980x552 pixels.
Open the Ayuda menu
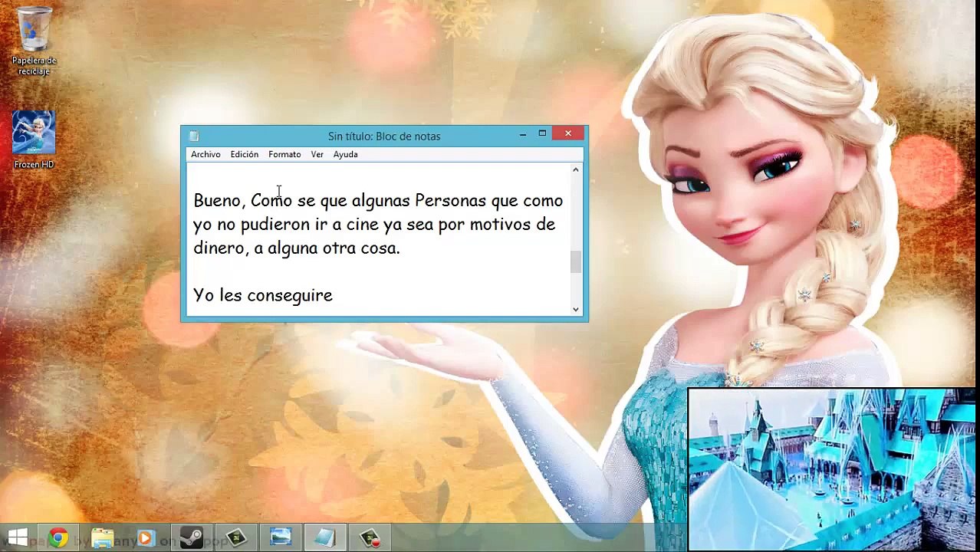(345, 154)
